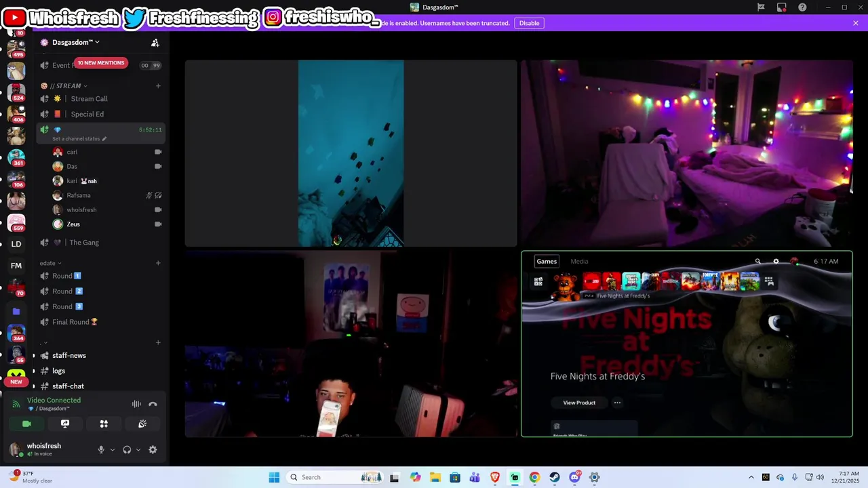Open the invite members icon beside Dasgasdom
Image resolution: width=868 pixels, height=488 pixels.
[x=155, y=43]
